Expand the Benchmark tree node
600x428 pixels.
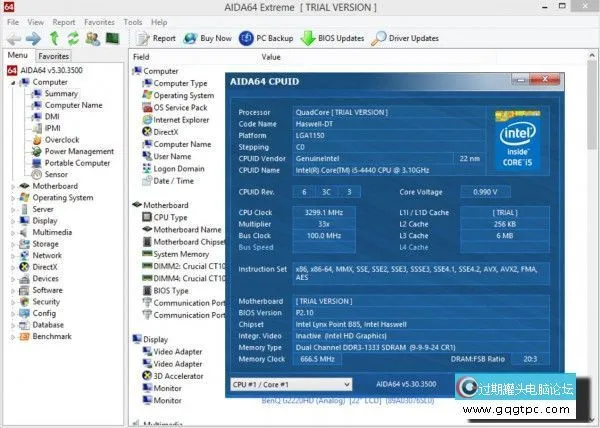[x=13, y=337]
